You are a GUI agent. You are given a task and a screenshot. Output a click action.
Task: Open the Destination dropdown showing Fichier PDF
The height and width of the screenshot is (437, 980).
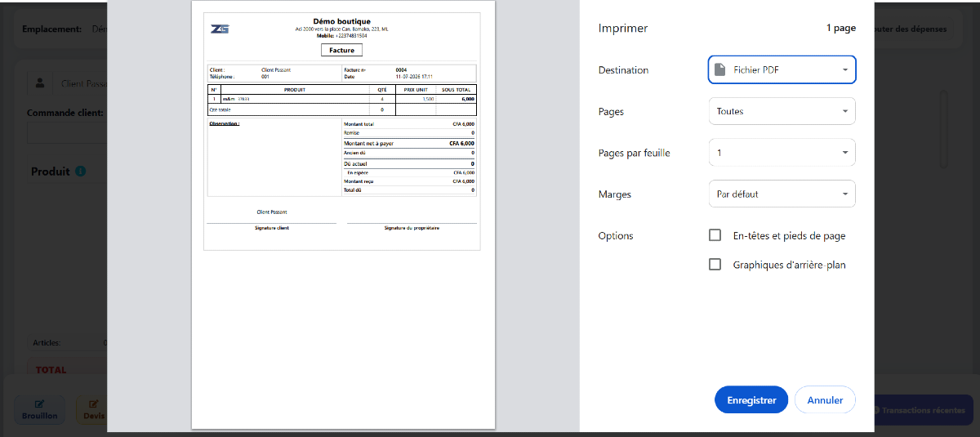pyautogui.click(x=782, y=69)
